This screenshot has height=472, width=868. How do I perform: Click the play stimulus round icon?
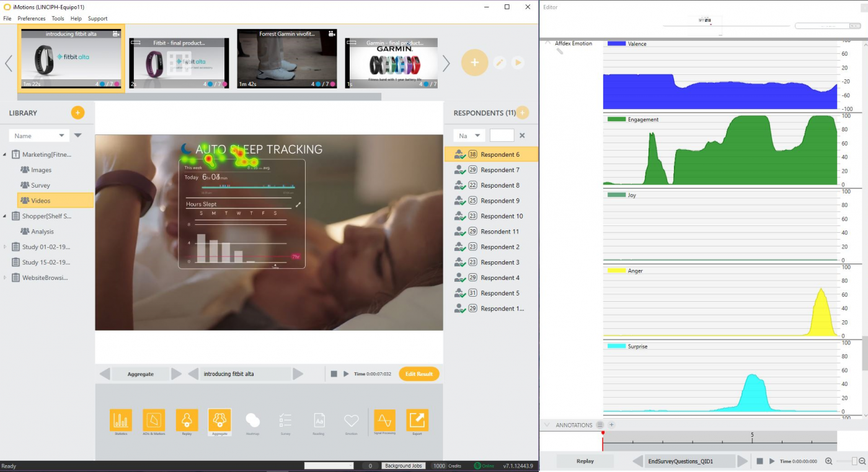coord(518,63)
